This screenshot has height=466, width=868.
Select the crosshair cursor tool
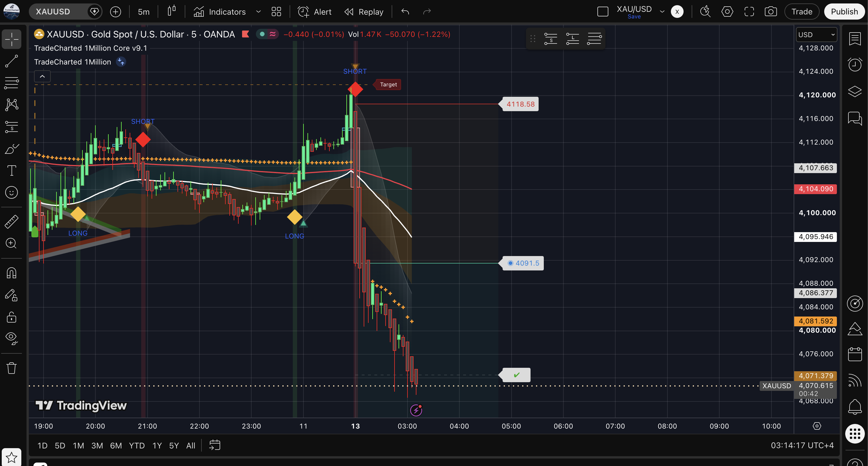click(12, 39)
